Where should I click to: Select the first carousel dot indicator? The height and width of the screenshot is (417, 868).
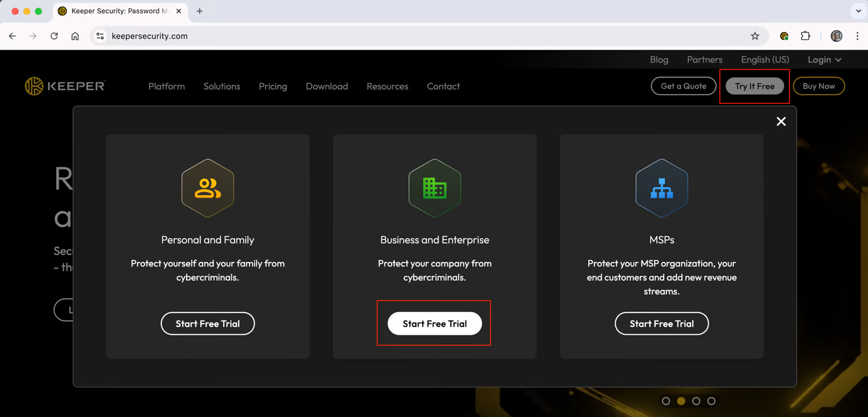[666, 401]
